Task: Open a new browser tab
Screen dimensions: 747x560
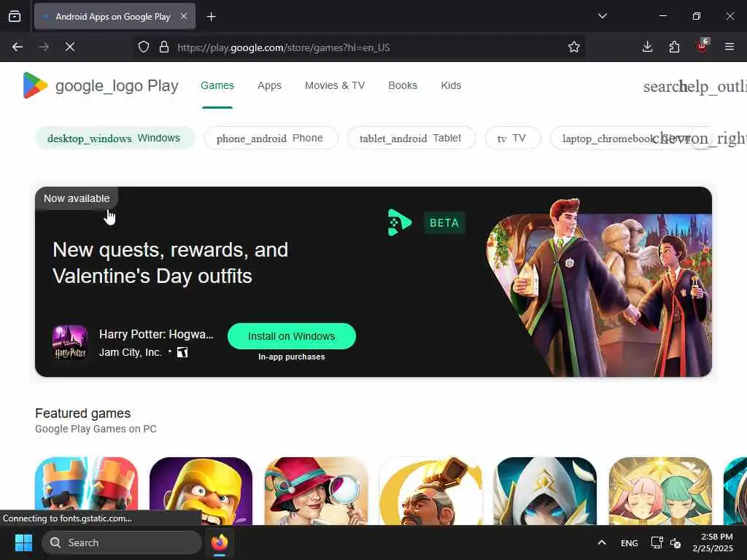Action: 211,17
